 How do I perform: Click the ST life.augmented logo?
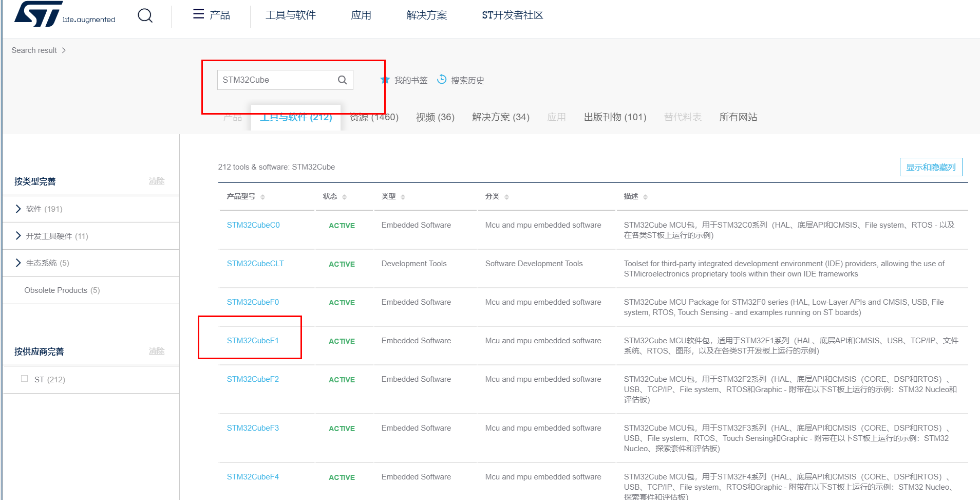pos(65,14)
